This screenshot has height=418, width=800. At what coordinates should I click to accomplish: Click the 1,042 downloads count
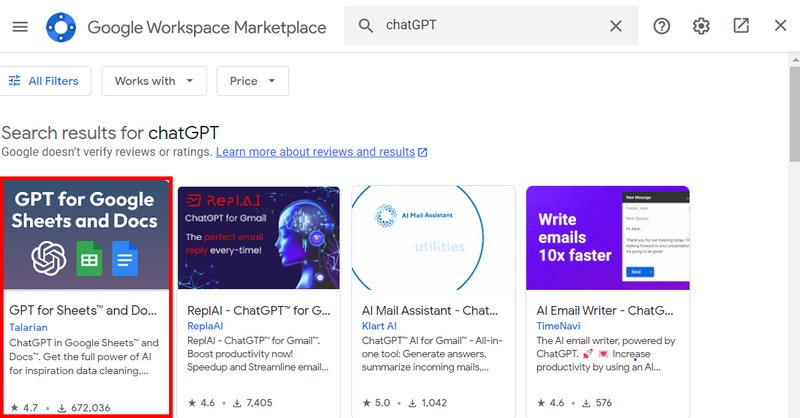coord(428,403)
